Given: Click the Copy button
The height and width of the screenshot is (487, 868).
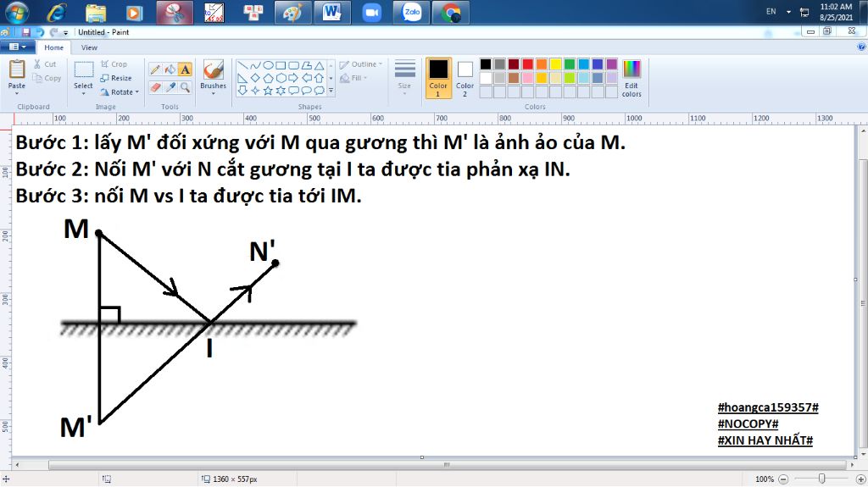Looking at the screenshot, I should 47,78.
